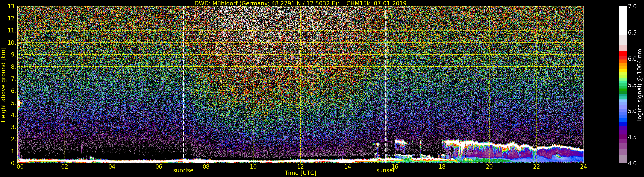Select the '12' hour label on the time axis

(300, 166)
